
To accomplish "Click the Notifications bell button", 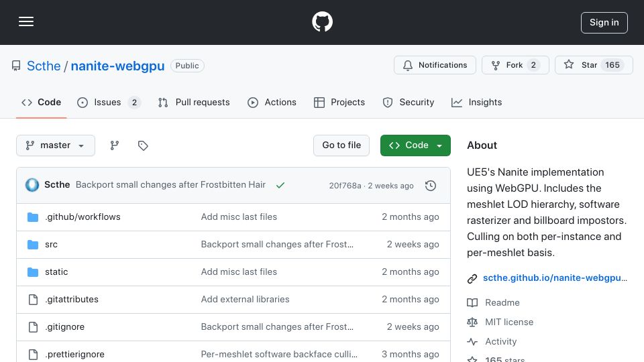I will 435,65.
